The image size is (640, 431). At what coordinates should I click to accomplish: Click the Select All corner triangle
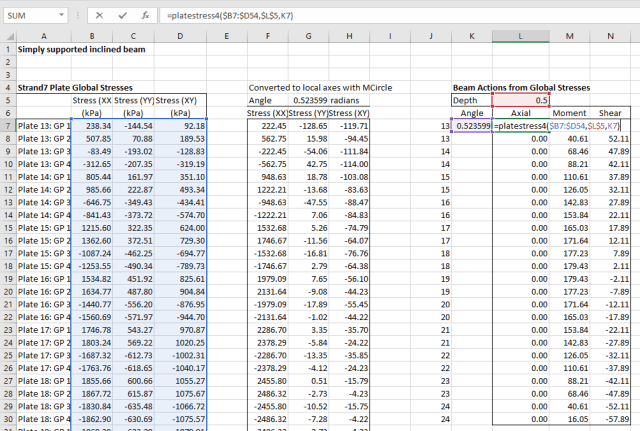pyautogui.click(x=9, y=37)
